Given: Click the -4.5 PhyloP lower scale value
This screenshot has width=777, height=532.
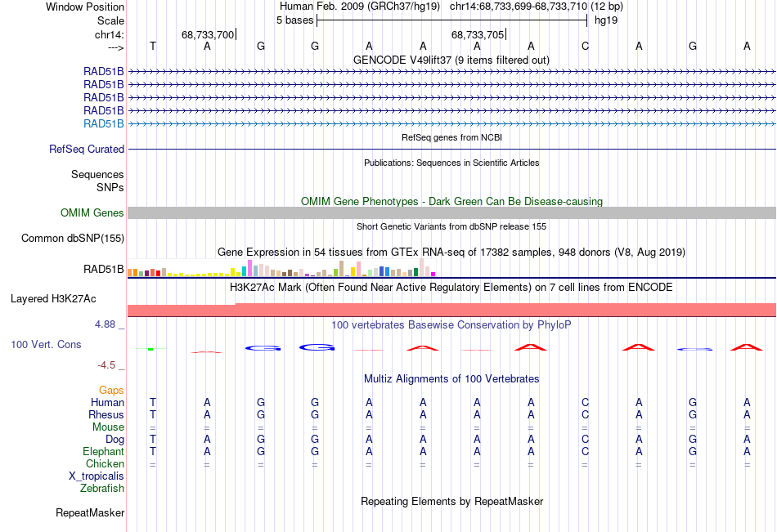Looking at the screenshot, I should click(x=106, y=365).
